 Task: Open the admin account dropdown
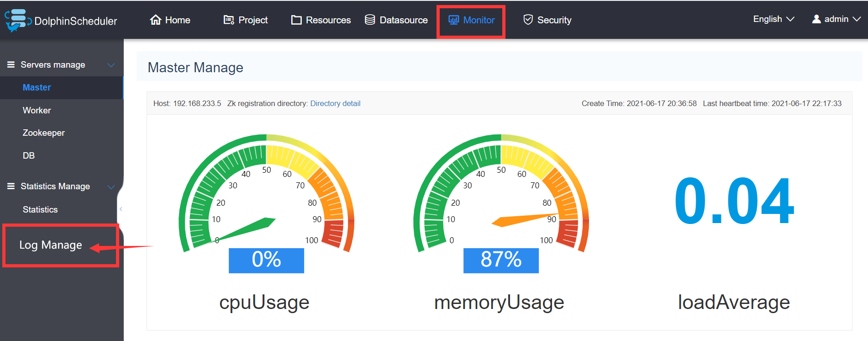(x=836, y=19)
